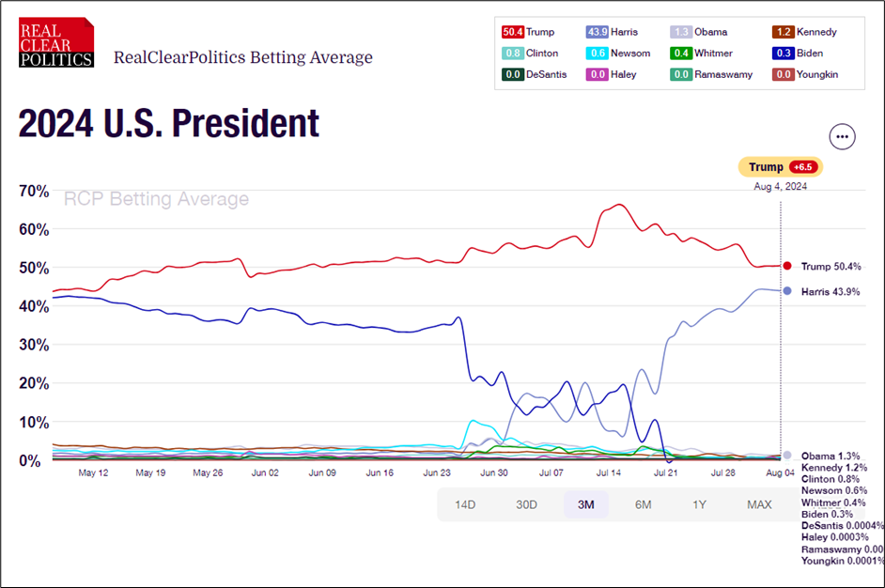
Task: Open the chart options ellipsis menu
Action: (x=843, y=136)
